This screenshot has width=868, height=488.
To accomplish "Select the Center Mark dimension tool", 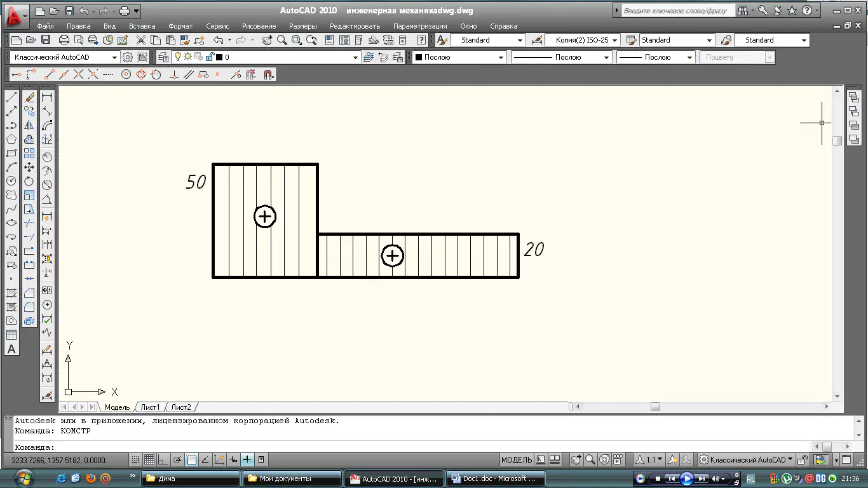I will pyautogui.click(x=47, y=304).
